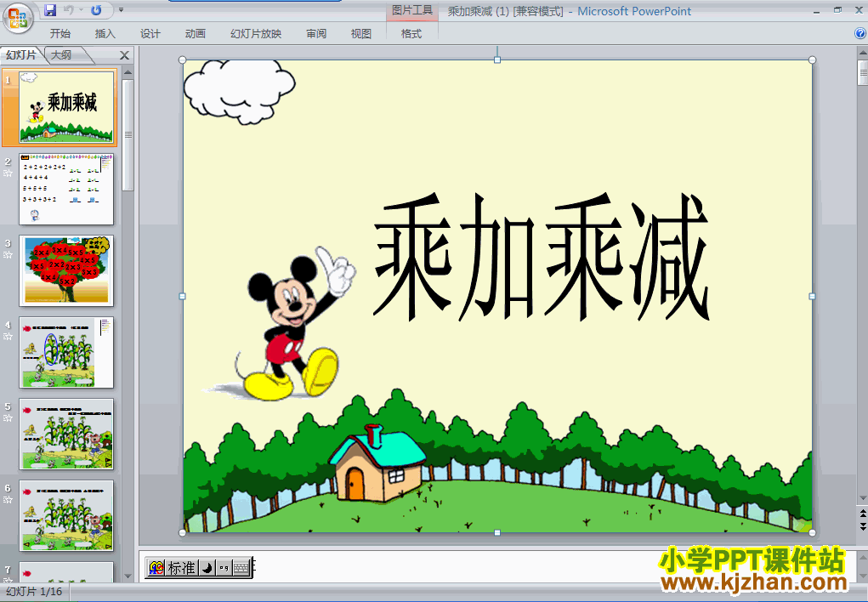Toggle IME Chinese punctuation button
Screen dimensions: 868x602
pos(224,568)
